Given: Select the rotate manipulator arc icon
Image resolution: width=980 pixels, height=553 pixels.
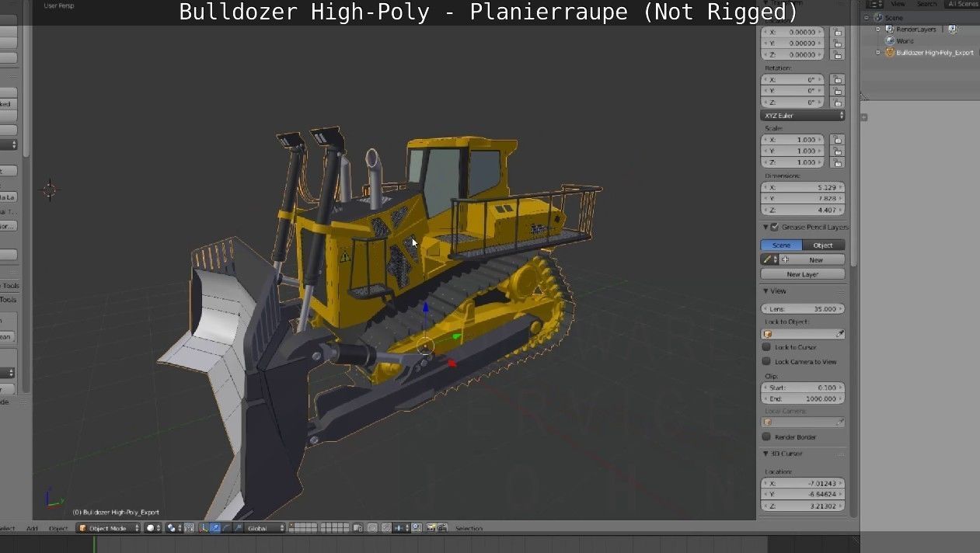Looking at the screenshot, I should pyautogui.click(x=227, y=528).
